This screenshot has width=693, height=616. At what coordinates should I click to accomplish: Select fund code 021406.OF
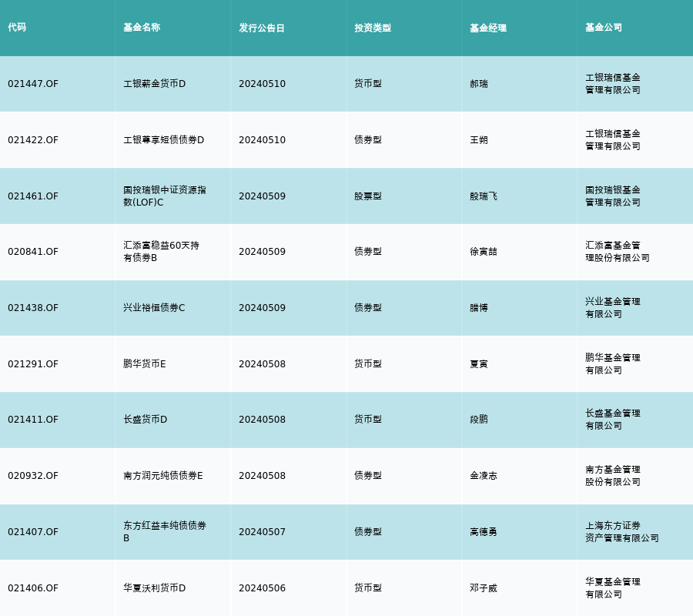point(33,588)
